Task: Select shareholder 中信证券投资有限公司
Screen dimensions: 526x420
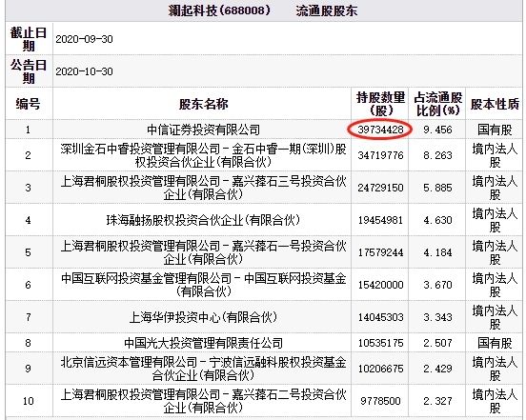Action: pos(203,130)
